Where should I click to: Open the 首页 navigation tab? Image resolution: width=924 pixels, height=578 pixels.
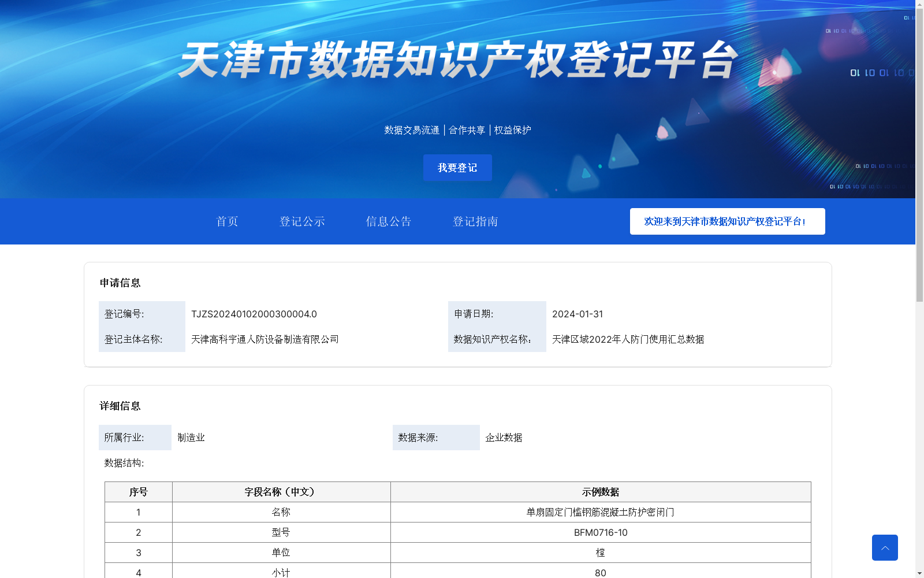(x=227, y=221)
